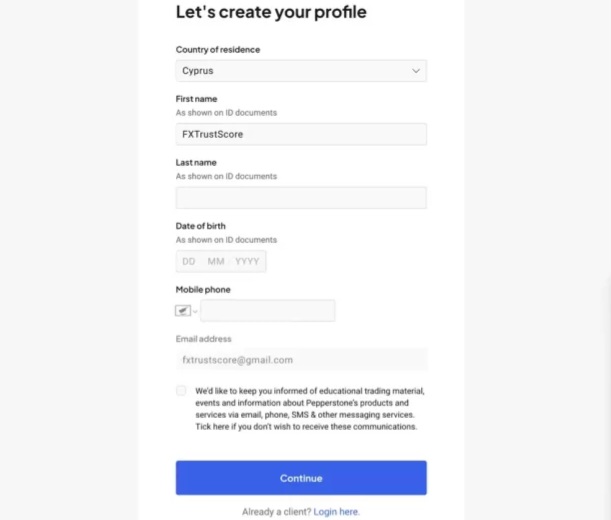Click the communications opt-out description text

coord(310,408)
